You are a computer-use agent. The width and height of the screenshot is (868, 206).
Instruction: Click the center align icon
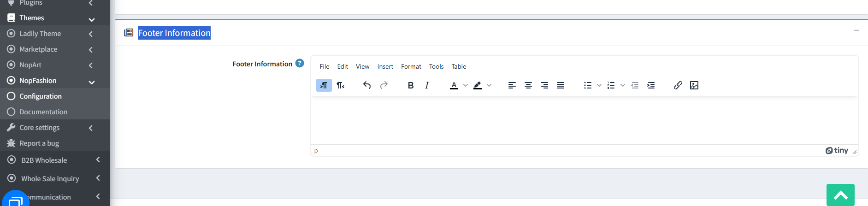coord(528,85)
